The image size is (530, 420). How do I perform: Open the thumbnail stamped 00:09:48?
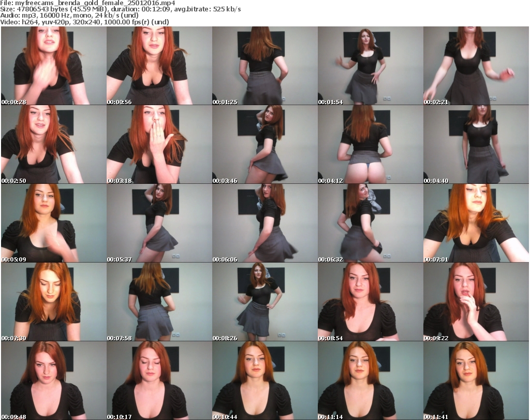point(54,381)
